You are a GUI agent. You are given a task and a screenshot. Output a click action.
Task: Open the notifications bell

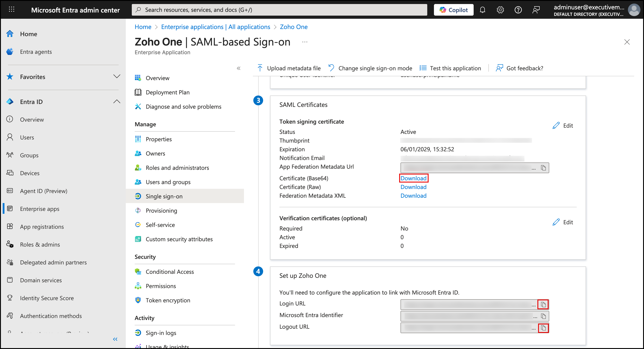(x=482, y=10)
